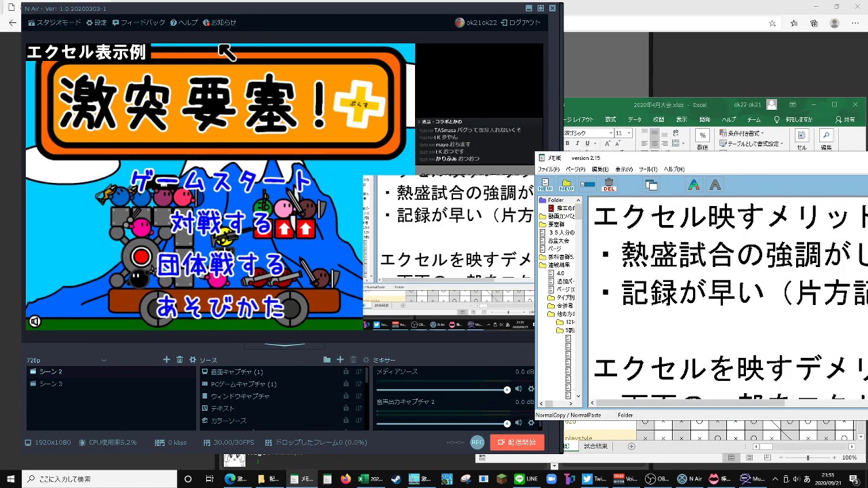This screenshot has height=488, width=868.
Task: Toggle lock on 画面キャプチャ (1) source
Action: pos(346,371)
